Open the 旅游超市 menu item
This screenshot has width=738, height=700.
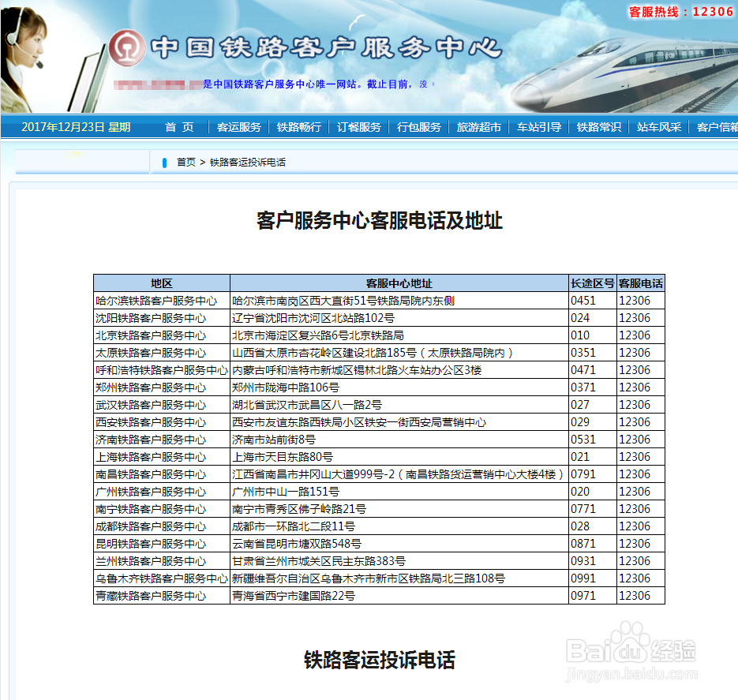click(x=478, y=127)
